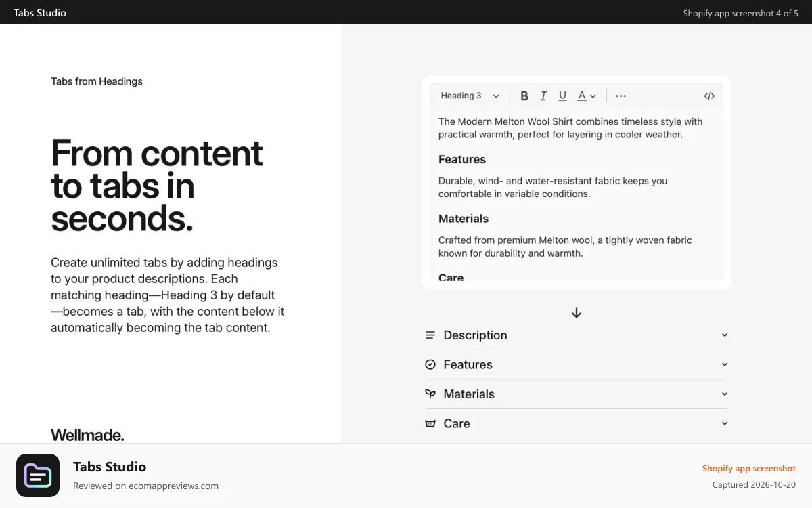812x508 pixels.
Task: Click the 'From content to tabs' headline
Action: click(156, 185)
